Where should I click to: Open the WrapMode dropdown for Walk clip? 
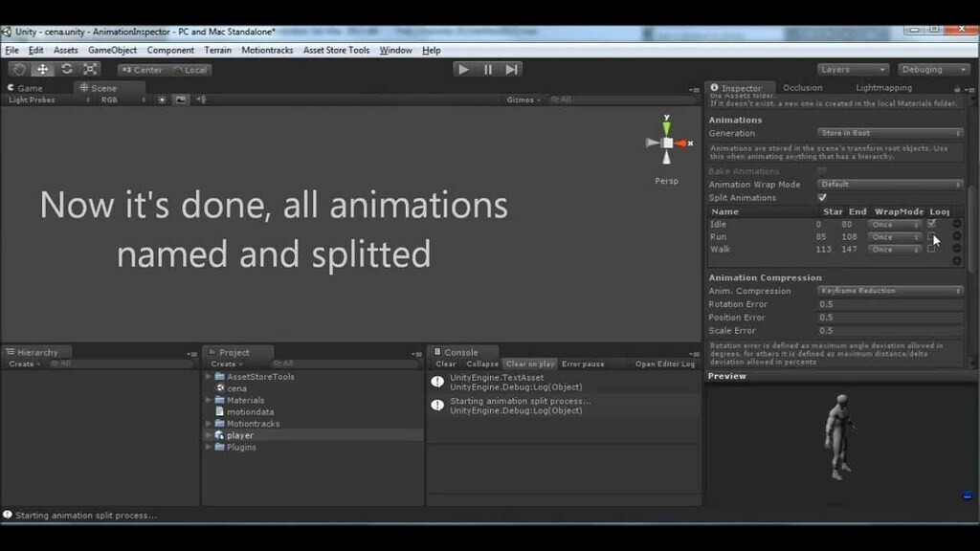894,250
